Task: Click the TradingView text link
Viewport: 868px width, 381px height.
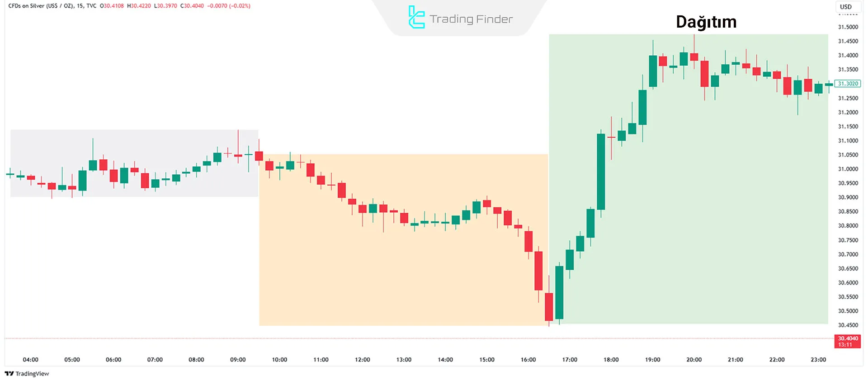Action: [x=32, y=374]
